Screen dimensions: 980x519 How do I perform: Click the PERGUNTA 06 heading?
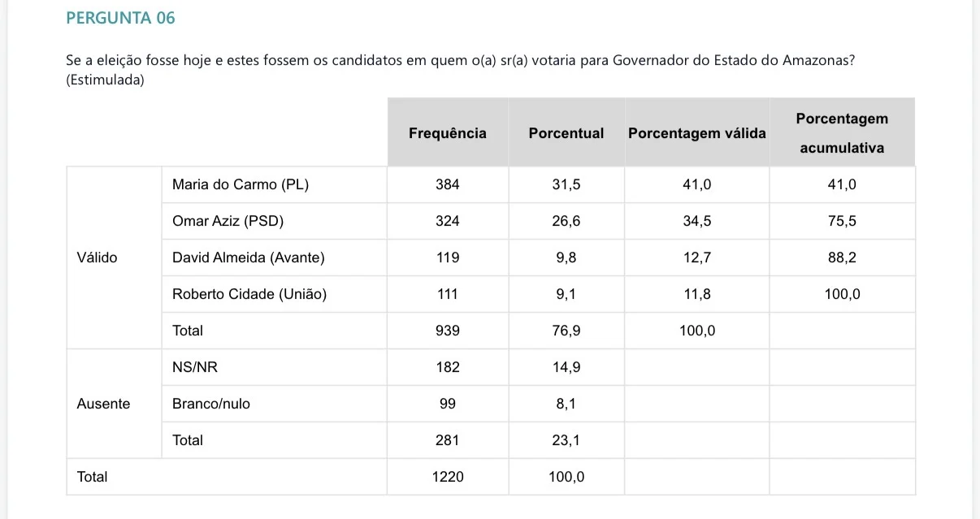coord(120,18)
